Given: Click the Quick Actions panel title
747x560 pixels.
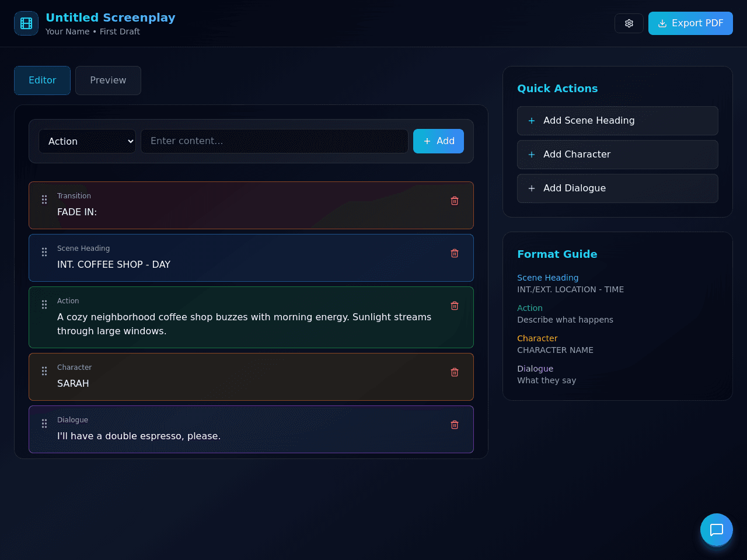Looking at the screenshot, I should tap(557, 89).
